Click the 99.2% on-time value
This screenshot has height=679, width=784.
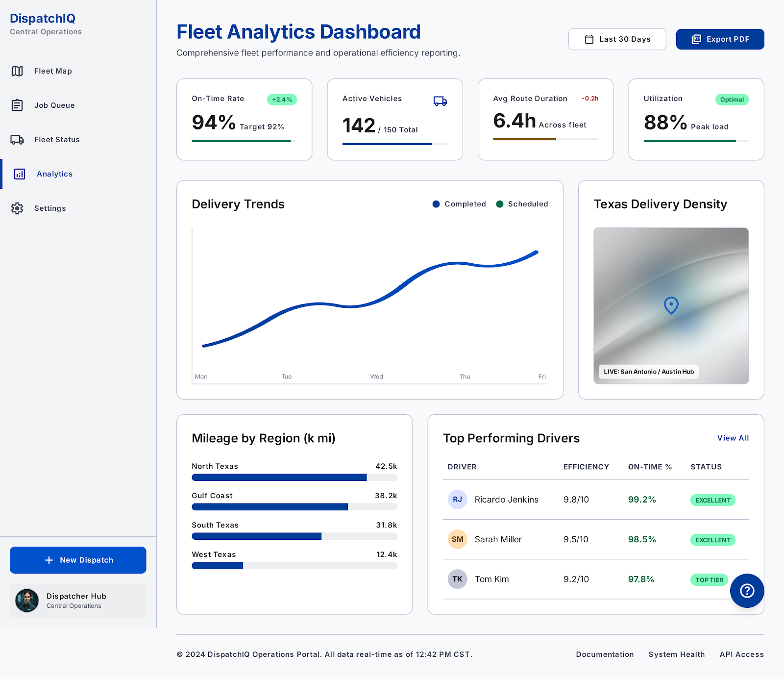click(x=642, y=500)
